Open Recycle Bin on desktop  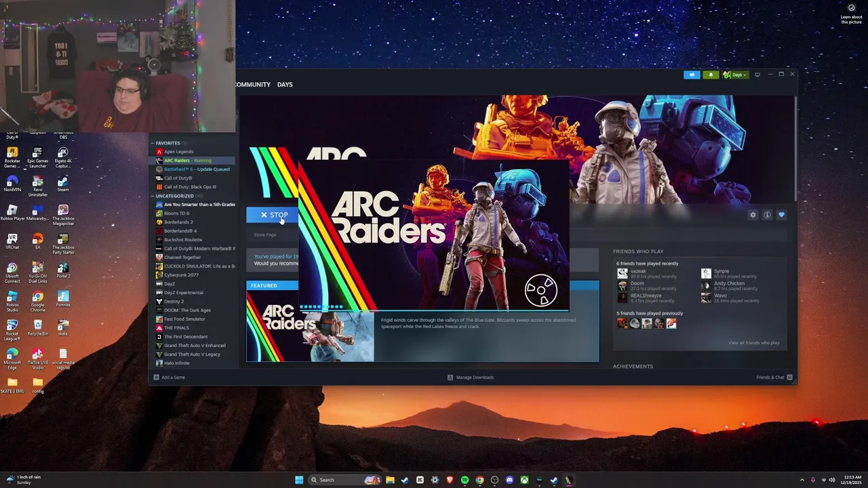(x=37, y=327)
